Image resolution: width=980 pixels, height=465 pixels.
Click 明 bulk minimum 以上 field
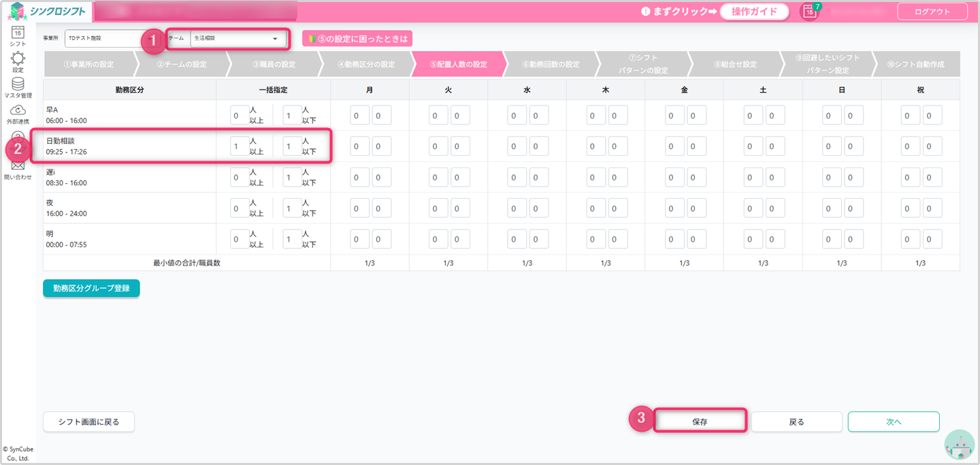[x=240, y=240]
